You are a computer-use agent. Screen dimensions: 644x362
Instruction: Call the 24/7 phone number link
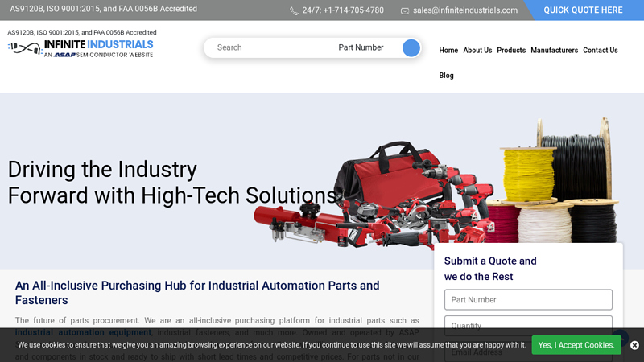(x=343, y=10)
